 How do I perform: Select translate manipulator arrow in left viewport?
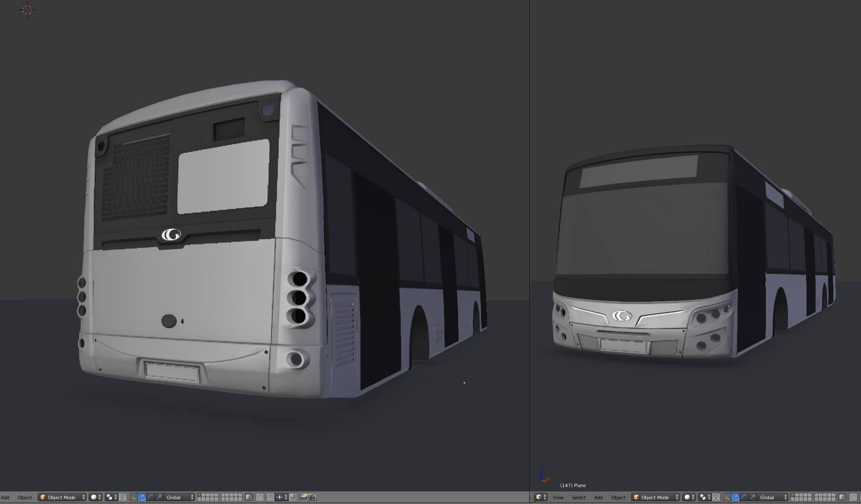(142, 497)
